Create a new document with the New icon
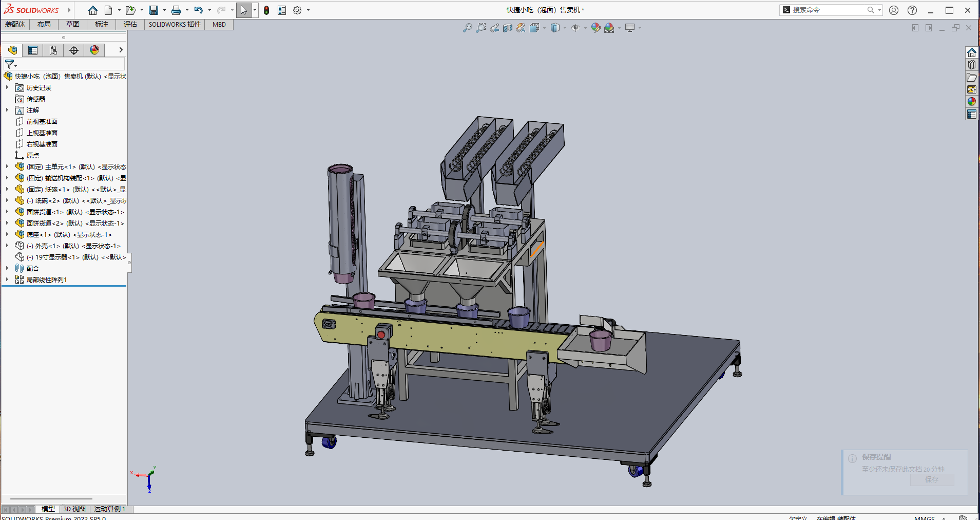This screenshot has height=520, width=980. [x=108, y=10]
